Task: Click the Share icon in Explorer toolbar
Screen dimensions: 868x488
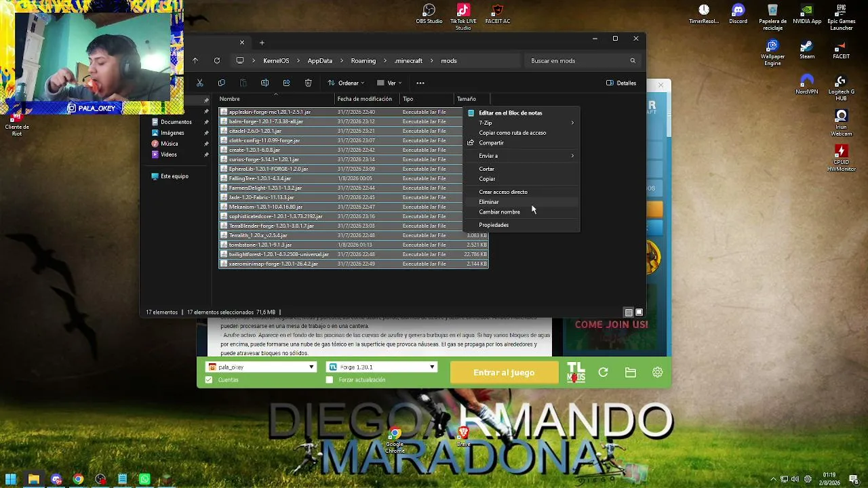Action: coord(286,83)
